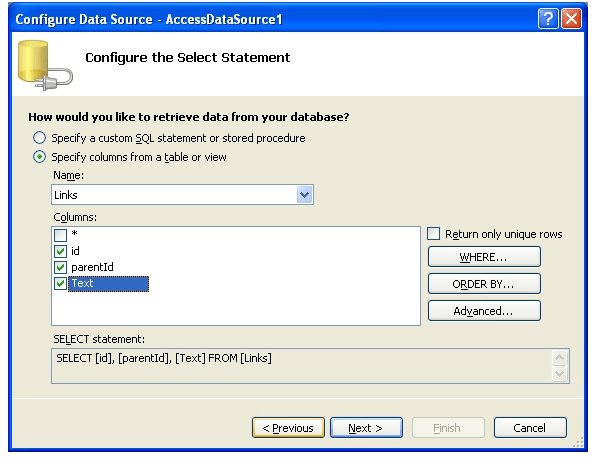The width and height of the screenshot is (594, 460).
Task: Open the WHERE clause dialog
Action: (x=484, y=257)
